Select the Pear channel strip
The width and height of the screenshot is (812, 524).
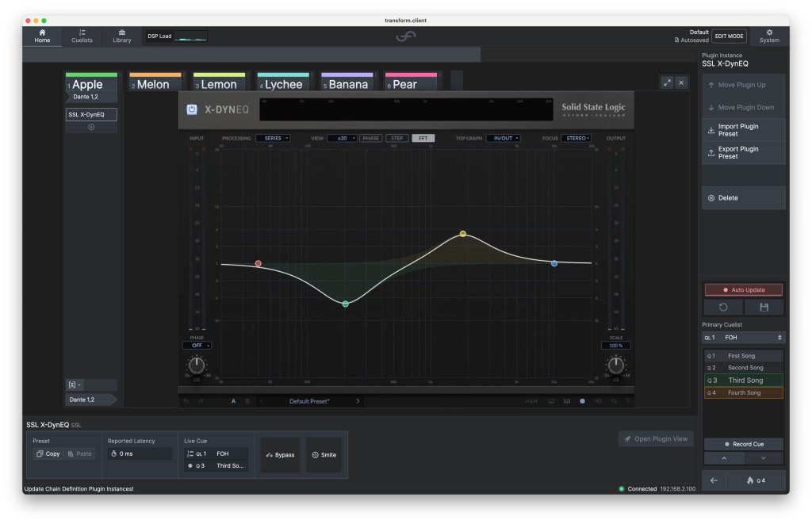coord(412,83)
